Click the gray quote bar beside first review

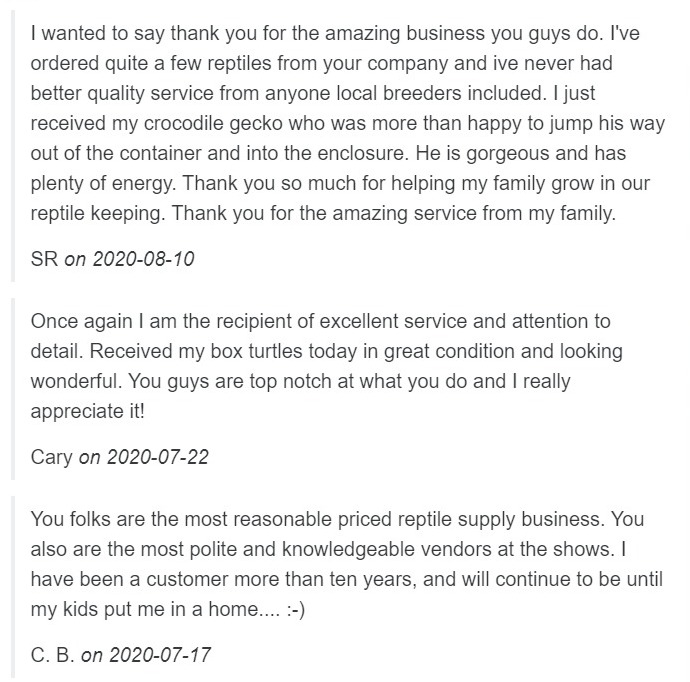(x=13, y=146)
